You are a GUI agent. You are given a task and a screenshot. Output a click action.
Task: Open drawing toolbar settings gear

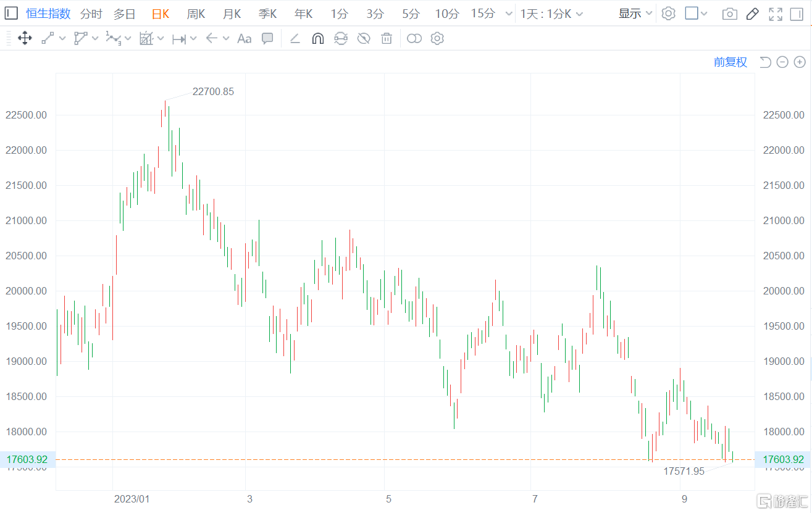437,39
